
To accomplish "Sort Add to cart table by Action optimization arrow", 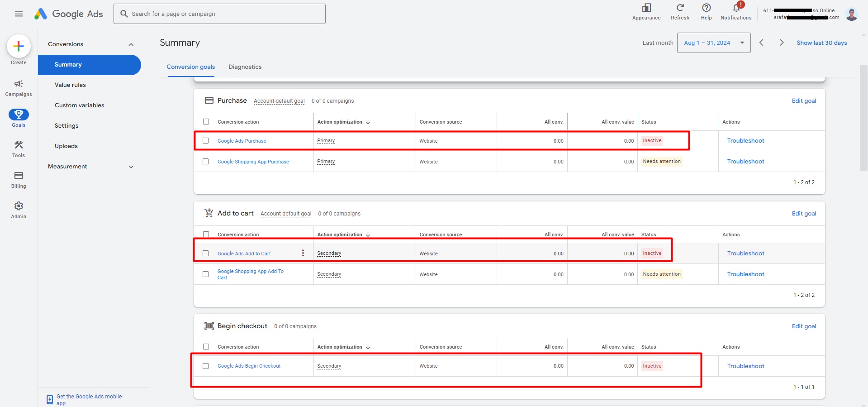I will point(368,235).
